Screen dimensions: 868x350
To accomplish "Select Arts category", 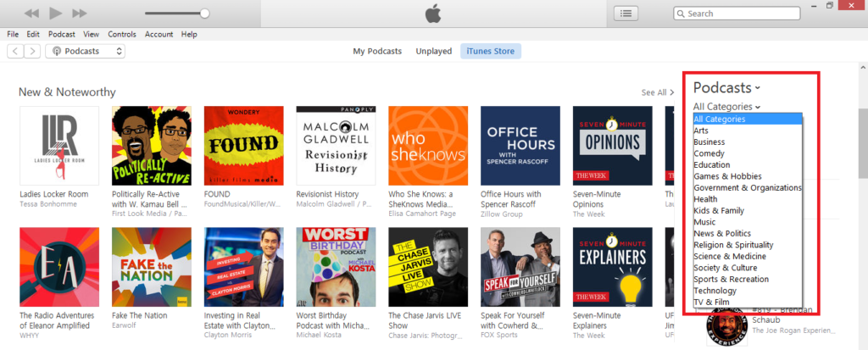I will coord(748,131).
